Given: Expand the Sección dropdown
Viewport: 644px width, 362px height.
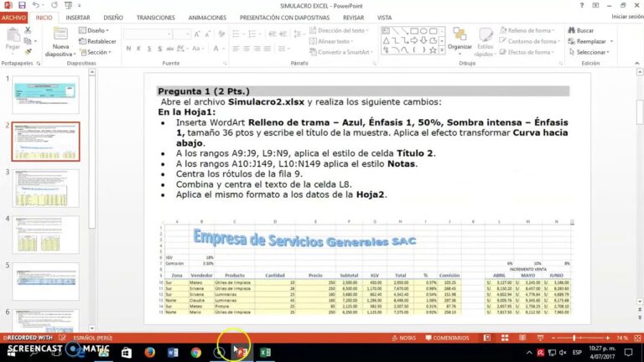Looking at the screenshot, I should pos(97,52).
